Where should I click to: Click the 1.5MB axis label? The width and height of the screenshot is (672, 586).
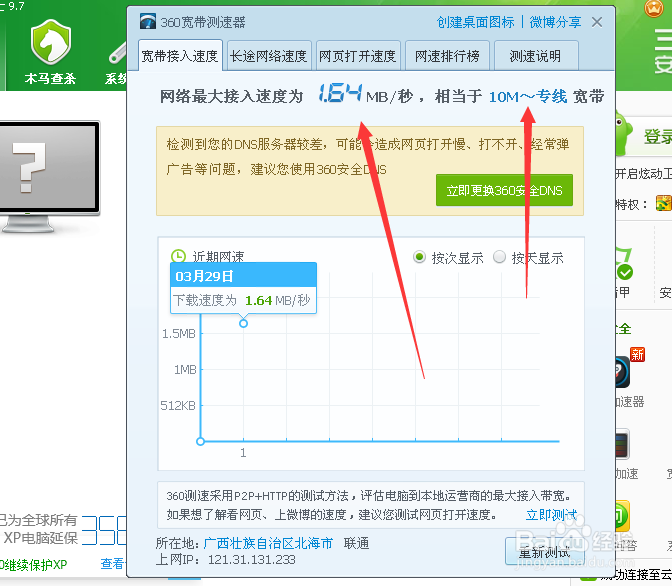(x=179, y=334)
